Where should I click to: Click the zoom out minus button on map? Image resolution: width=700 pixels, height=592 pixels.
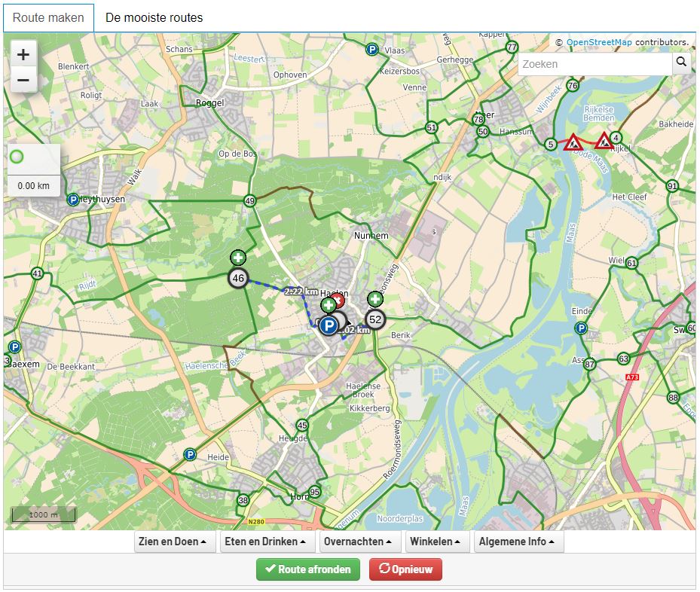point(23,79)
